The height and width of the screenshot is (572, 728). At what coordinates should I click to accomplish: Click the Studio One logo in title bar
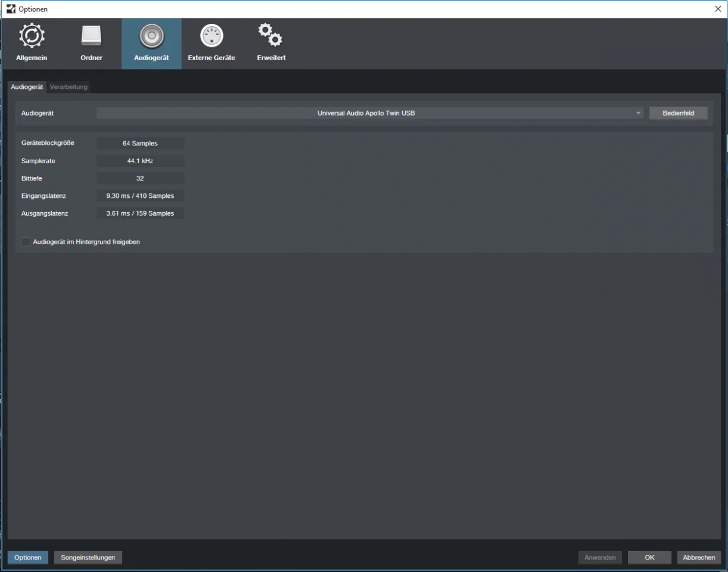click(11, 9)
